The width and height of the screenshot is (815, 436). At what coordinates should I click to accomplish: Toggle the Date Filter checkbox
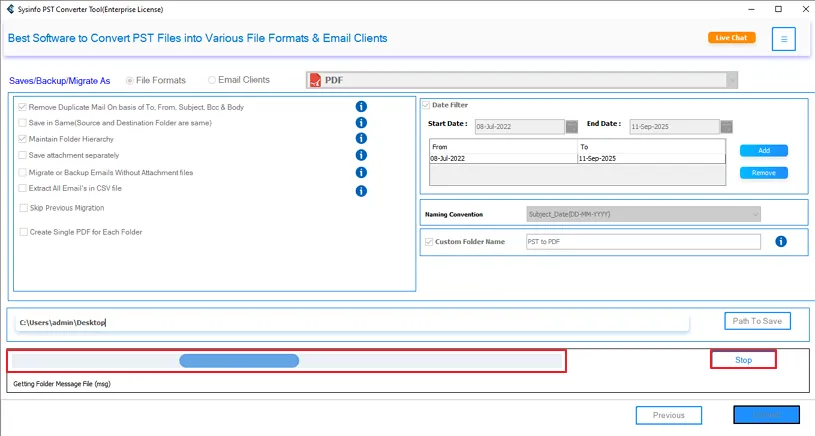pos(426,105)
